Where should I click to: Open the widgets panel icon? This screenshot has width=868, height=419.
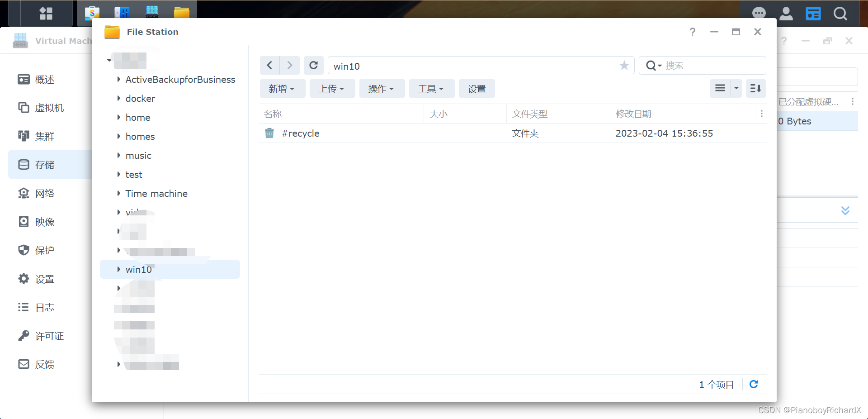point(813,14)
